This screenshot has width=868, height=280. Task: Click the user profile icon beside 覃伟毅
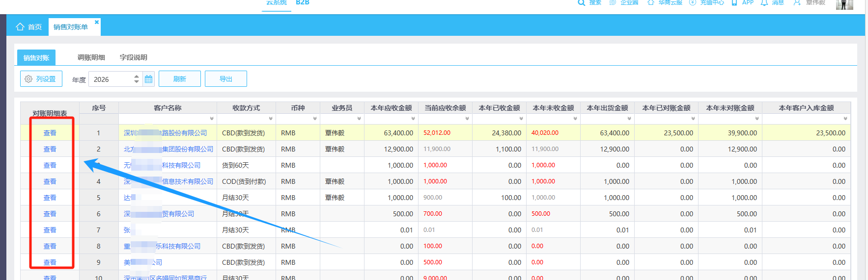797,2
